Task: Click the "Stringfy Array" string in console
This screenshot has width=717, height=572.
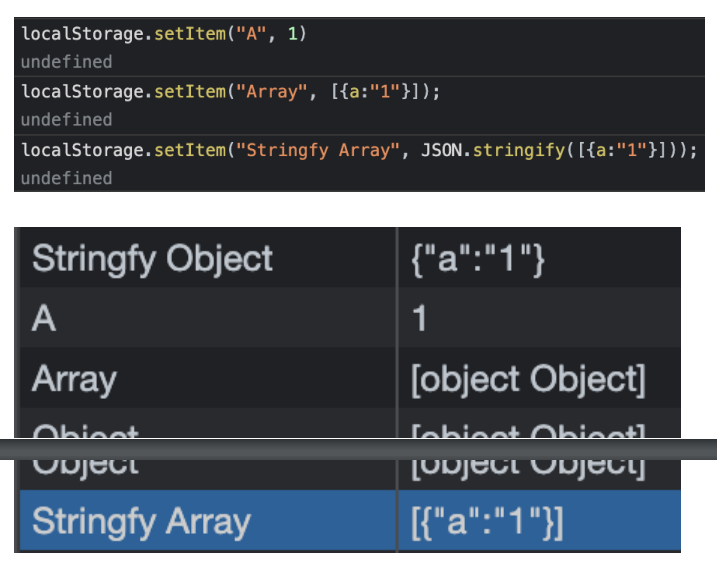Action: click(x=317, y=150)
